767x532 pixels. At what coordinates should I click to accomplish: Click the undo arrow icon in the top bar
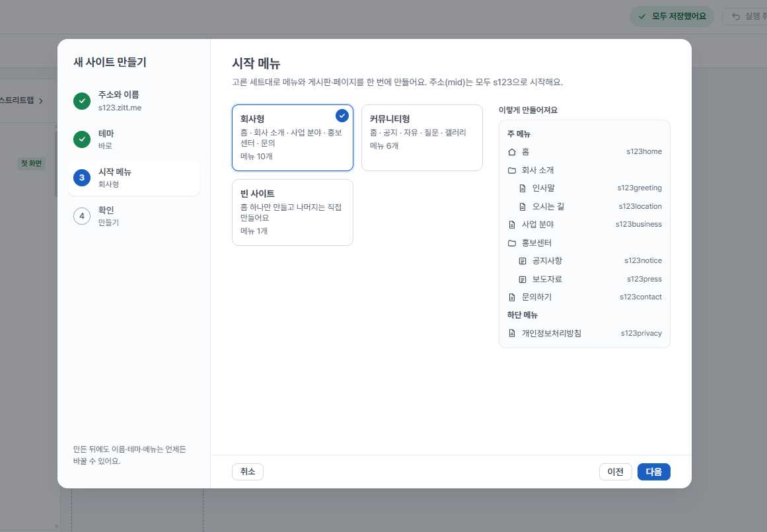click(736, 17)
